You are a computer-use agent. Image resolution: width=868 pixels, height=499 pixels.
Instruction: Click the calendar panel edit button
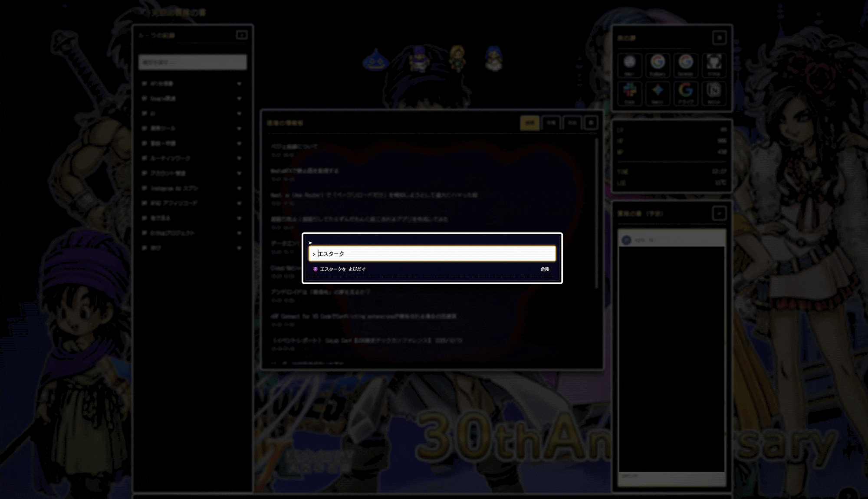tap(719, 213)
